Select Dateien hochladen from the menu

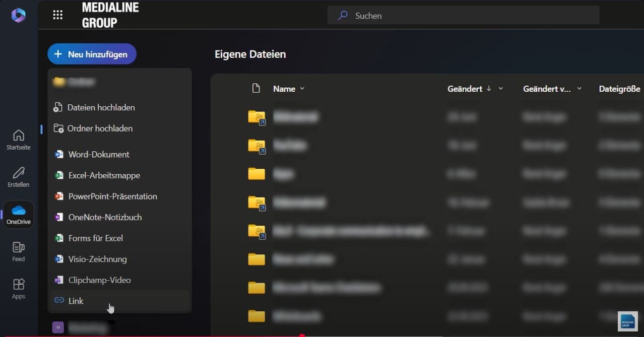pyautogui.click(x=119, y=107)
